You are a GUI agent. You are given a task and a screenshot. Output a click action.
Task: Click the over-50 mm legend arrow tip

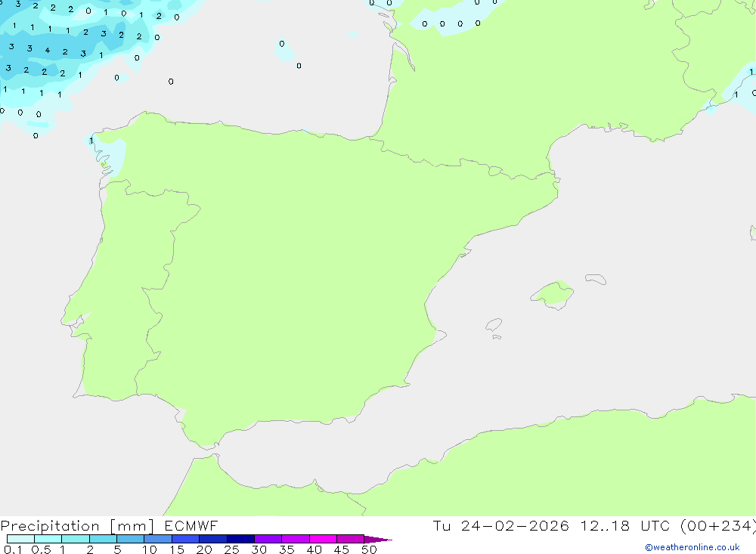(379, 540)
